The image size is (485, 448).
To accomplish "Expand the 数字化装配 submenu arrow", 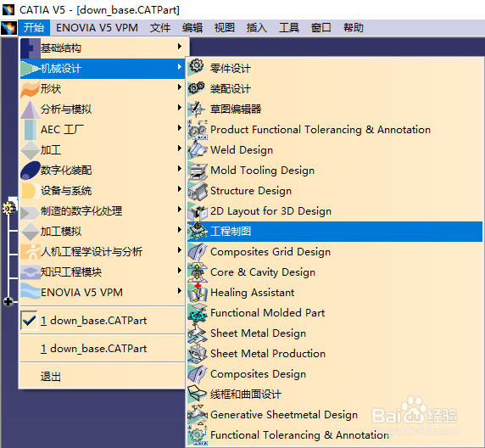I will tap(179, 169).
